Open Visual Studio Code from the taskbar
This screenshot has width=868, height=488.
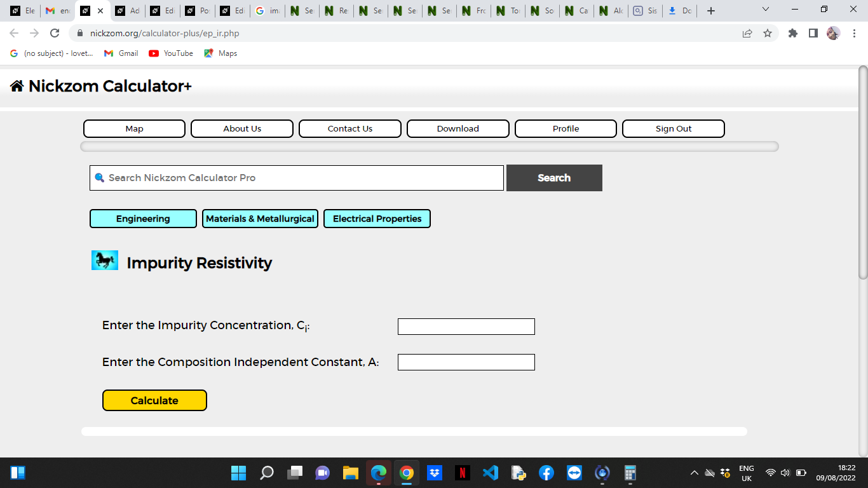[491, 473]
